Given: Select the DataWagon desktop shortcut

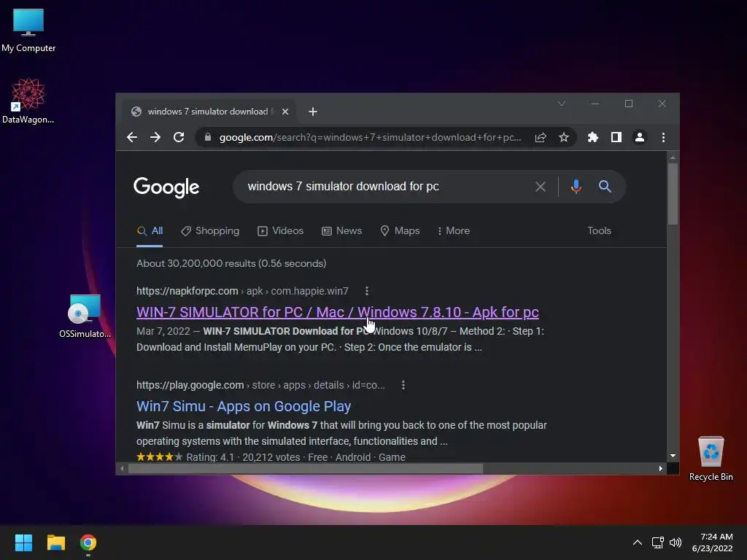Looking at the screenshot, I should click(x=28, y=101).
